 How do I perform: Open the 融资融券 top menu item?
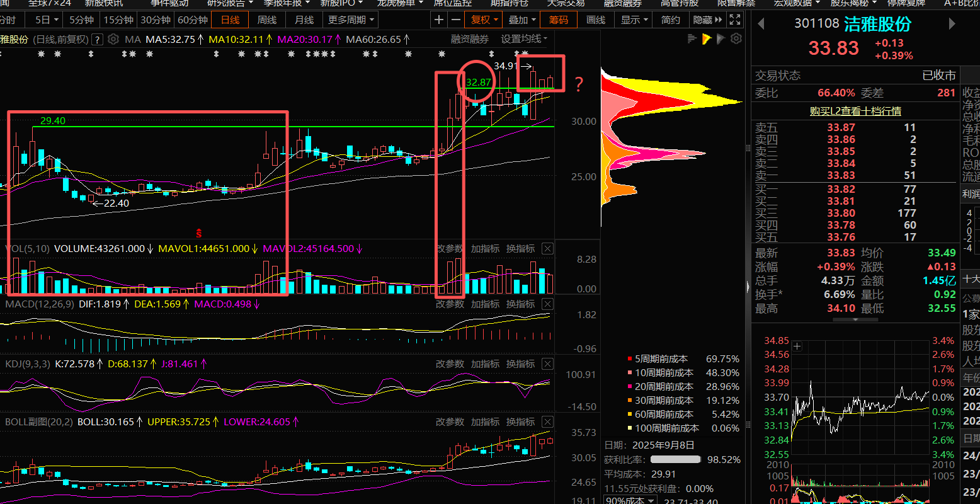click(623, 3)
